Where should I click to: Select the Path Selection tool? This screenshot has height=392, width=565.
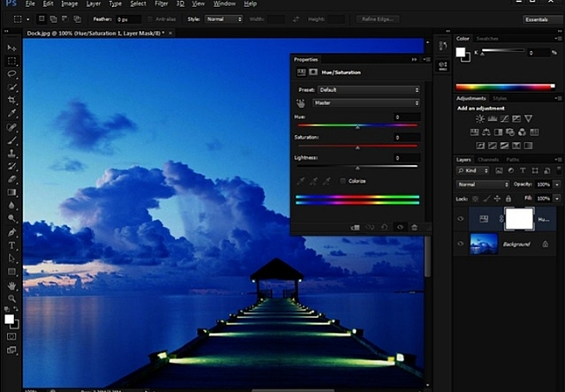(11, 259)
